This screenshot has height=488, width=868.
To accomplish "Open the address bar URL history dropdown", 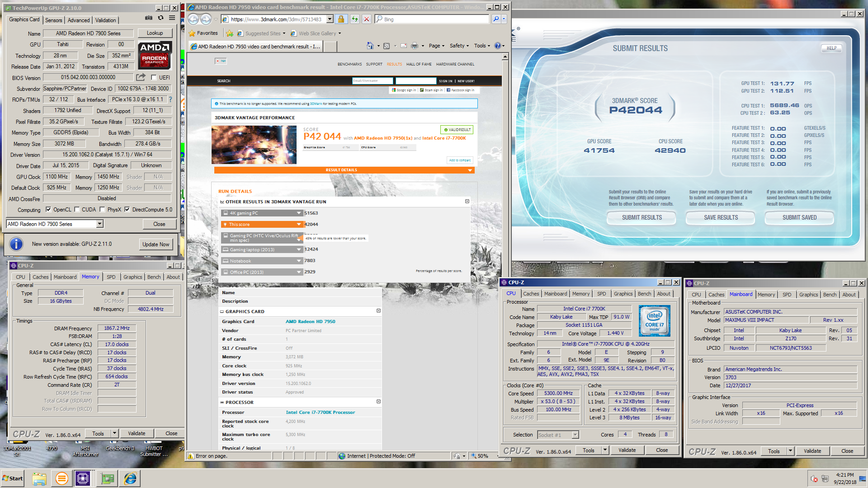I will pos(330,19).
